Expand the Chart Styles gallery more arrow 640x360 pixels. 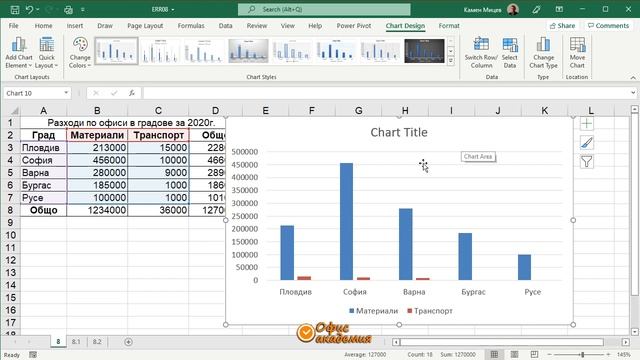point(451,61)
